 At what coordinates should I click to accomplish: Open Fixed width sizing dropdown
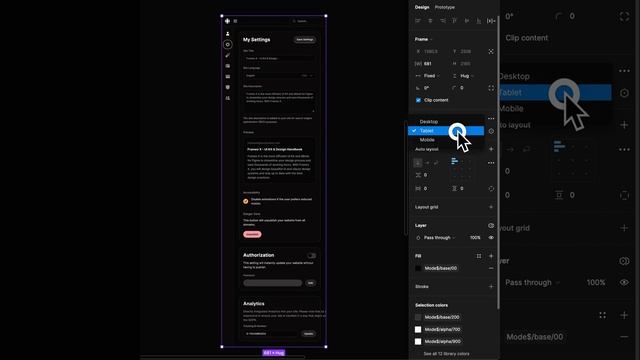[x=428, y=76]
